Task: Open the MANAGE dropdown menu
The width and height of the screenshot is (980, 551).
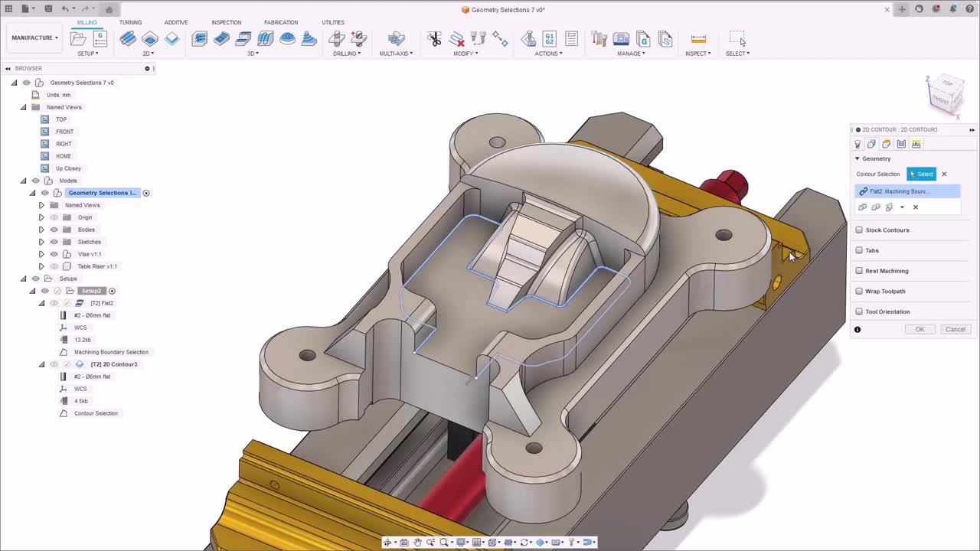Action: 631,54
